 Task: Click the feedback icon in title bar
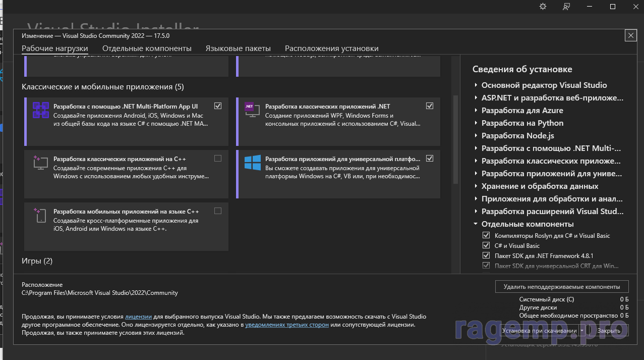coord(566,7)
